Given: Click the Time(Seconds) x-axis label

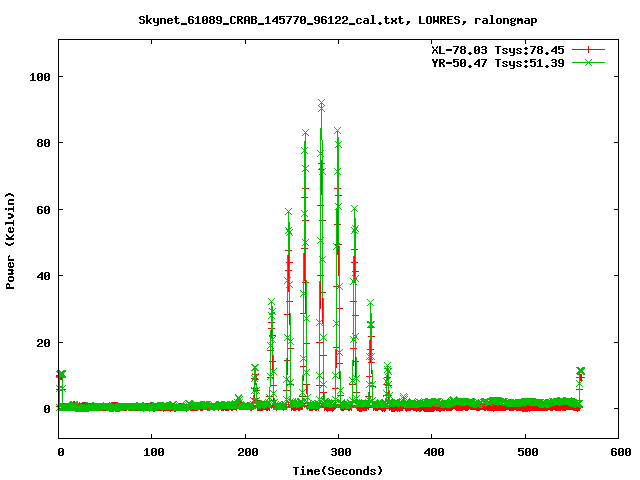Looking at the screenshot, I should [337, 470].
